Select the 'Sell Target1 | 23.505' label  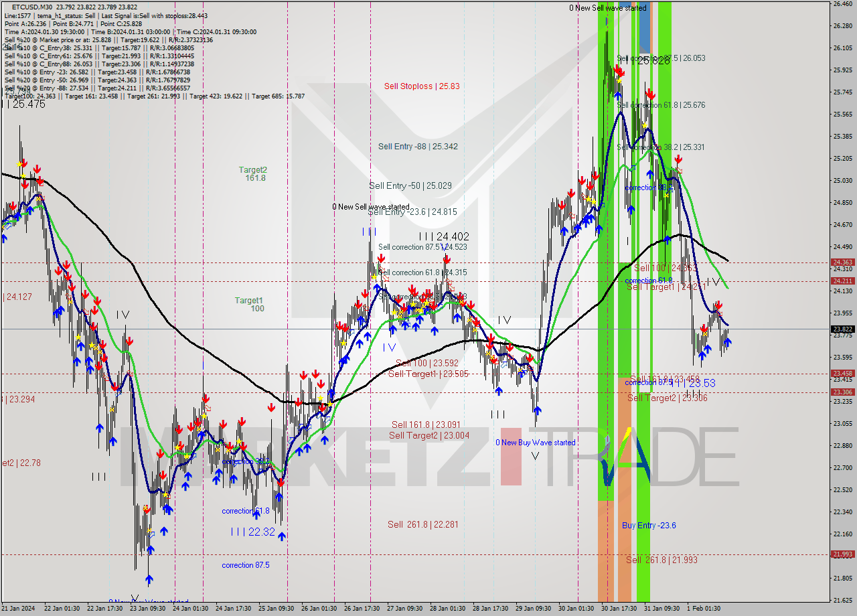(428, 374)
